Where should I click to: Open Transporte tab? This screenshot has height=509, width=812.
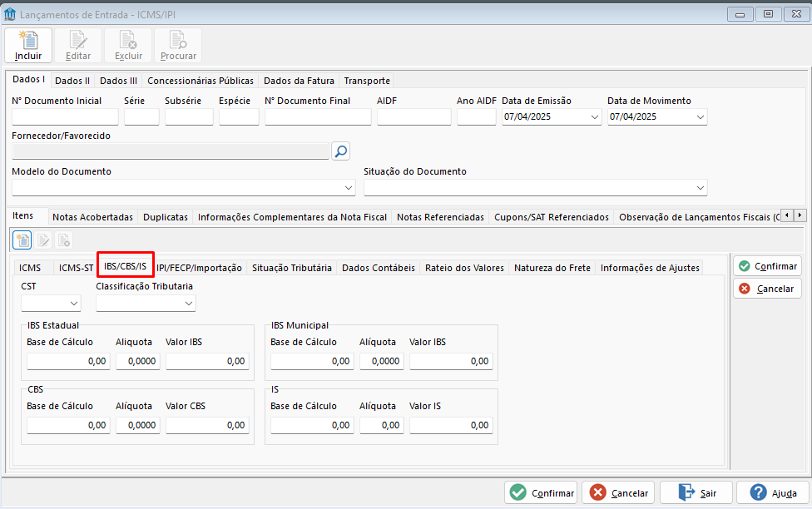367,81
